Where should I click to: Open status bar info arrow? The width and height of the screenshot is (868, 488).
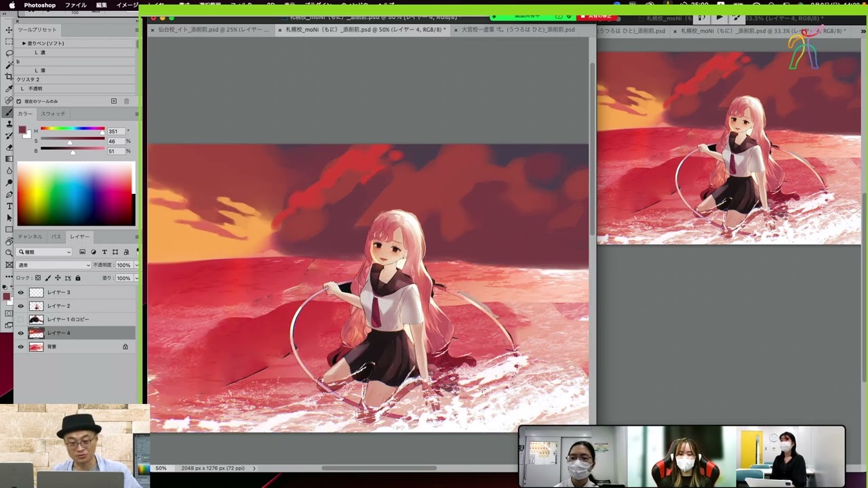254,468
